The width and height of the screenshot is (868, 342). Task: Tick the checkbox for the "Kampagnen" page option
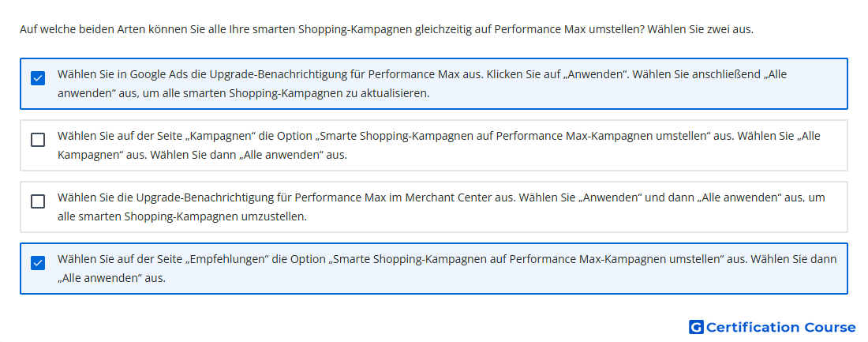tap(38, 140)
